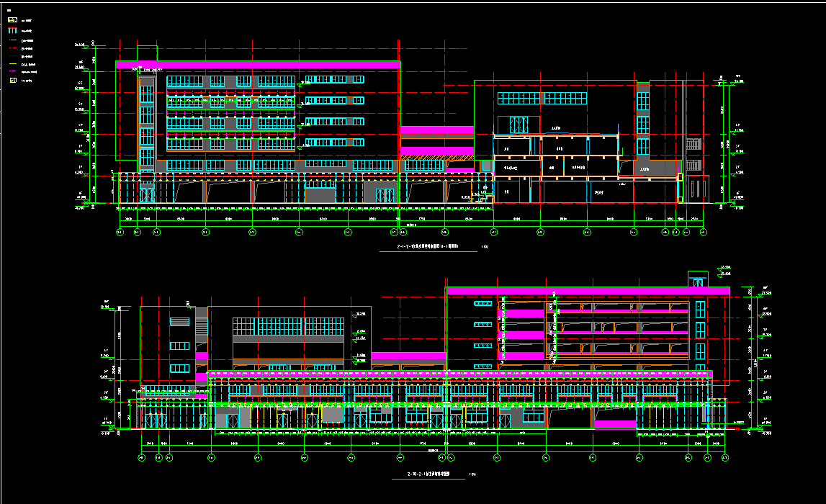Viewport: 826px width, 504px height.
Task: Click the cyan dash-dot line legend sample
Action: point(12,41)
